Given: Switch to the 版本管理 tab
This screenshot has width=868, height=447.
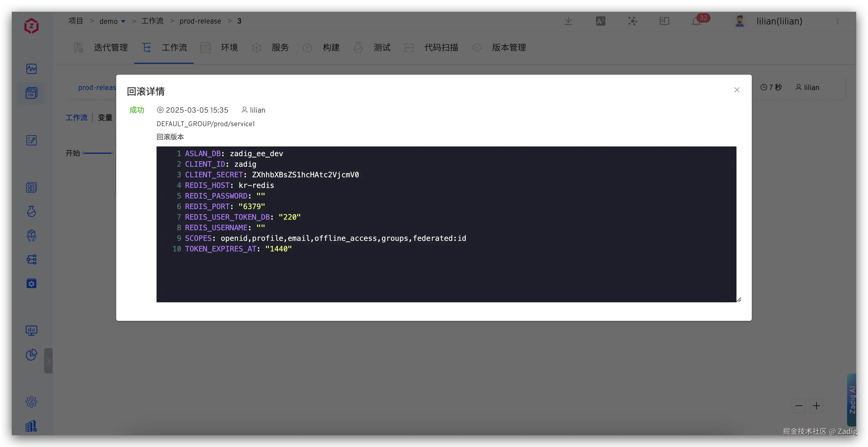Looking at the screenshot, I should pos(508,48).
